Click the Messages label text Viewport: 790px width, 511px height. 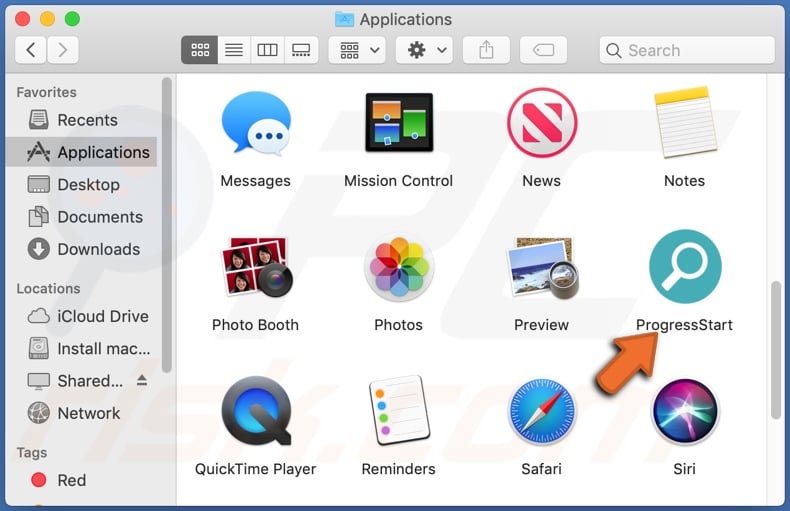(x=256, y=180)
